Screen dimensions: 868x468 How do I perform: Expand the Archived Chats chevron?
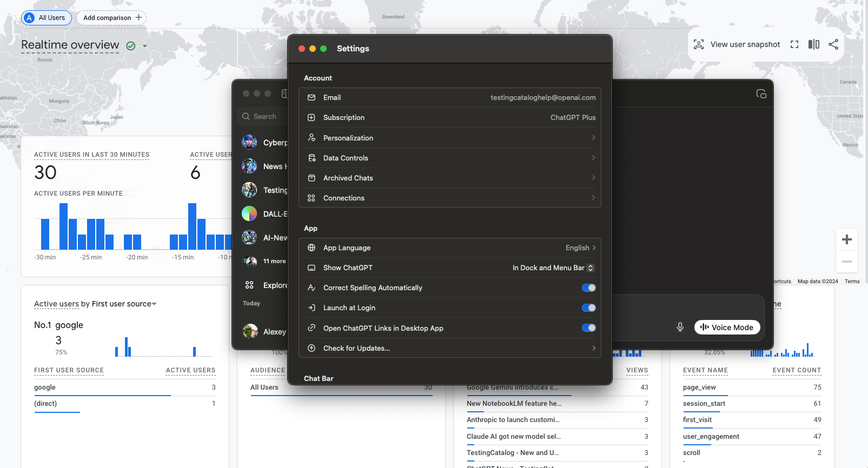(x=593, y=178)
